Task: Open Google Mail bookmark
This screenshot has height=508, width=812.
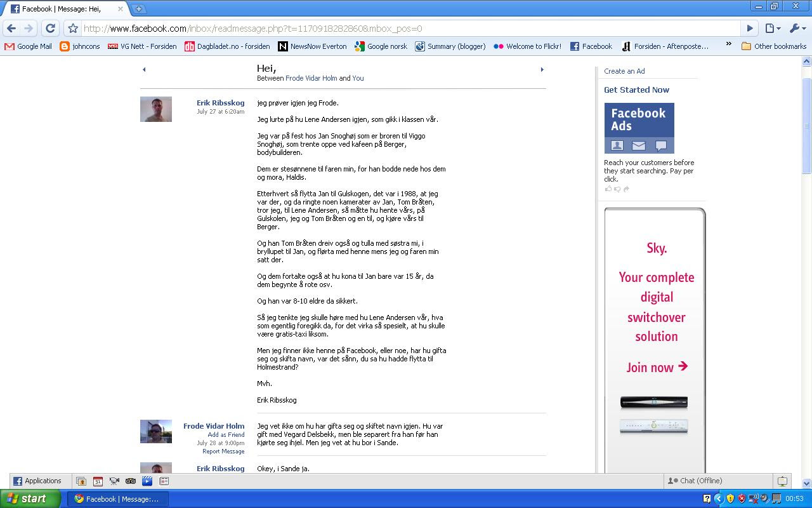Action: click(28, 46)
